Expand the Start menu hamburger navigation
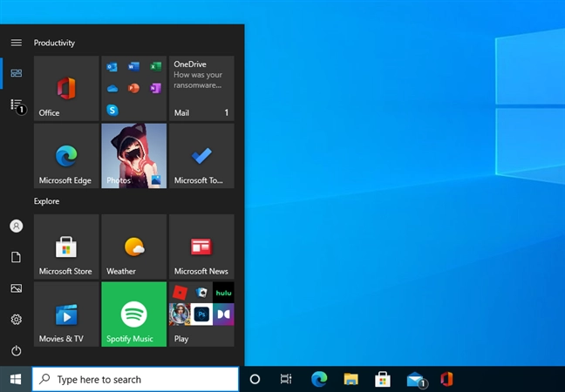 click(17, 43)
